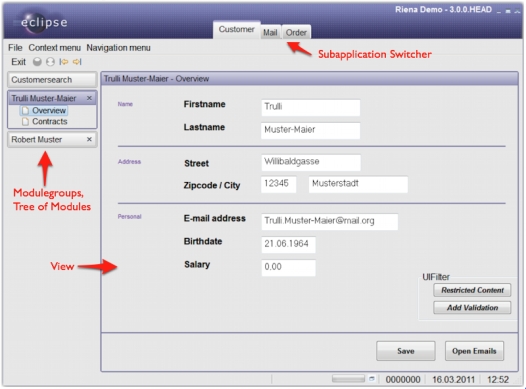
Task: Click the status bar progress bar
Action: point(348,379)
